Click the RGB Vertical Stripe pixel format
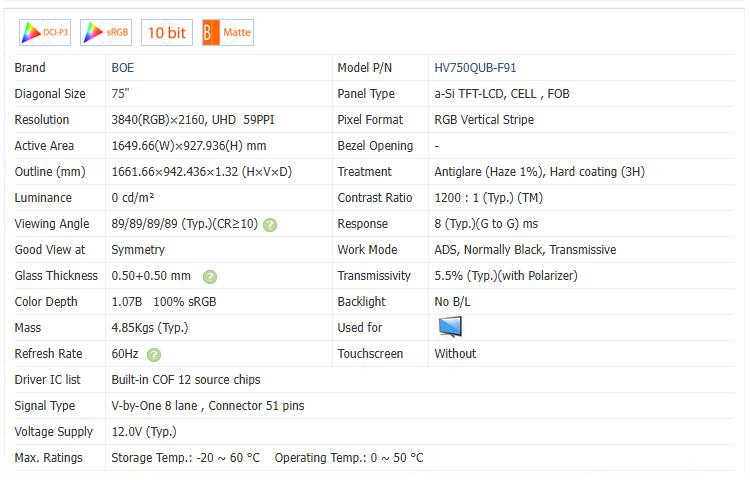 click(x=484, y=120)
